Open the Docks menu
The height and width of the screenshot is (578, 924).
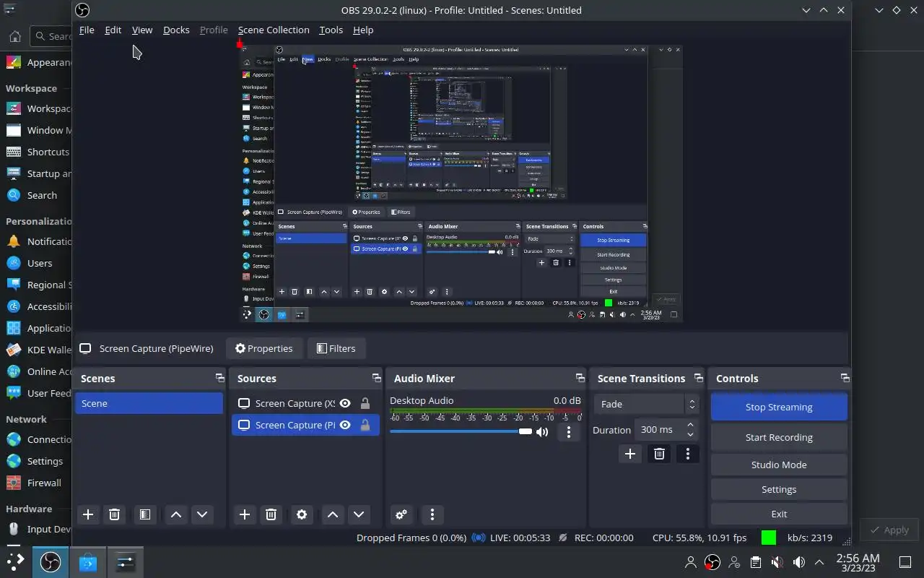(176, 30)
